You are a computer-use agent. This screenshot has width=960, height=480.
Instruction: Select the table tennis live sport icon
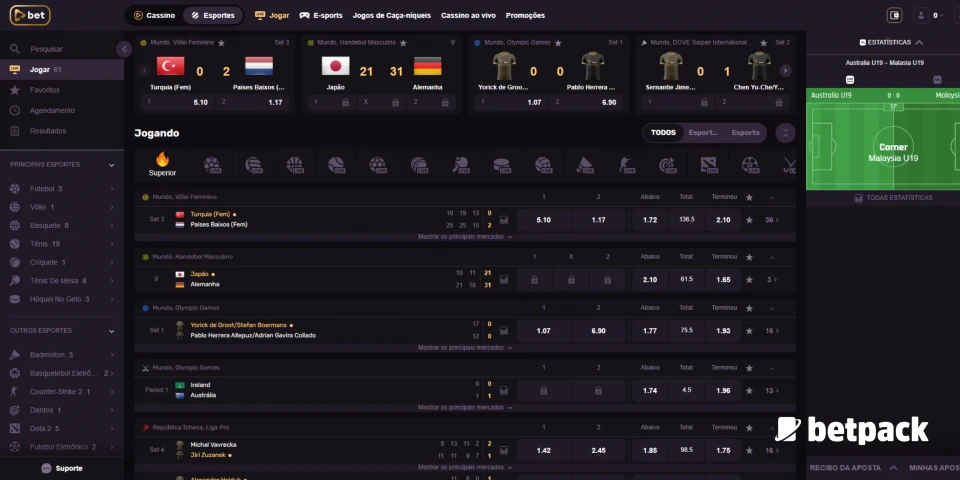pos(460,165)
